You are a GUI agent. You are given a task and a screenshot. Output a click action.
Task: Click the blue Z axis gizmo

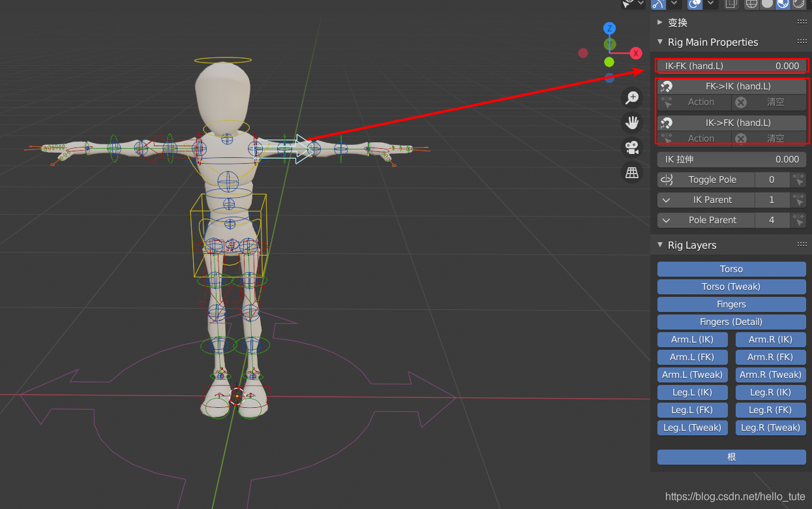tap(609, 28)
